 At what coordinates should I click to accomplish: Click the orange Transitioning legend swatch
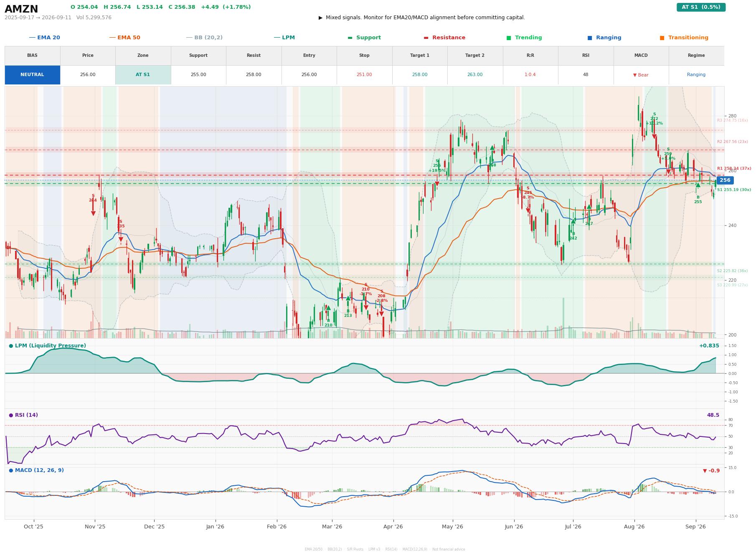click(x=662, y=38)
